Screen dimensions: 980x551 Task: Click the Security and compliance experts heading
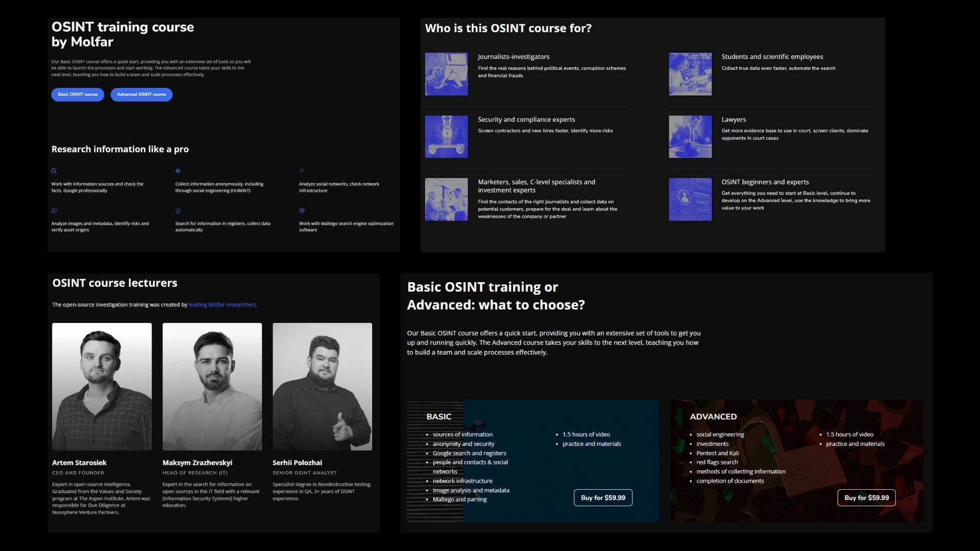526,119
